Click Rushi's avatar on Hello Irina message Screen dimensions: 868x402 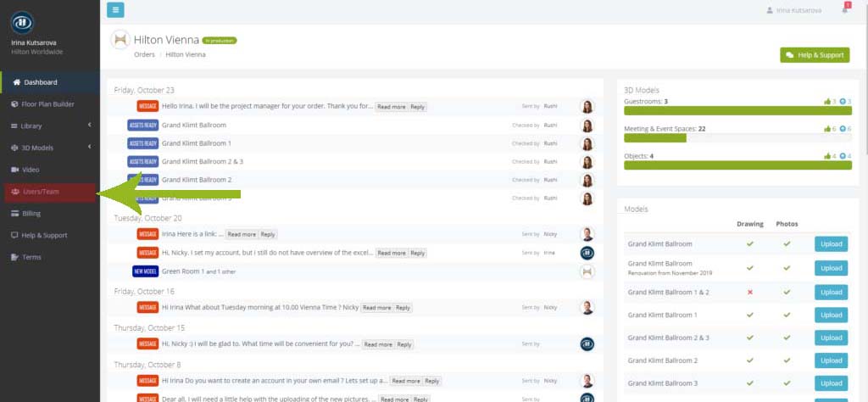(x=587, y=106)
